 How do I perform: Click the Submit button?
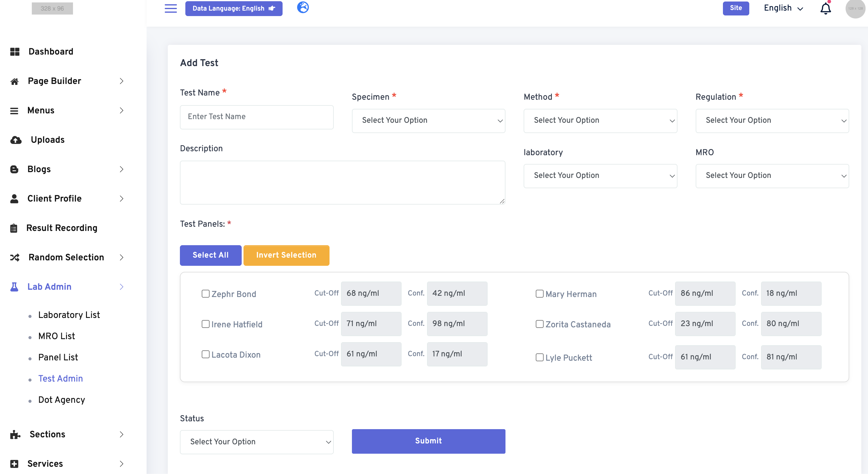point(428,441)
